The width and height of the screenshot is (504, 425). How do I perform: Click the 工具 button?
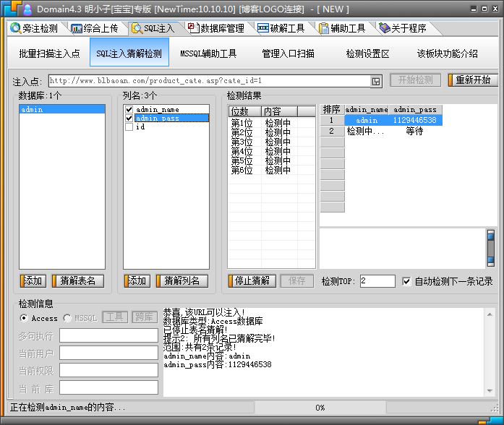(115, 317)
